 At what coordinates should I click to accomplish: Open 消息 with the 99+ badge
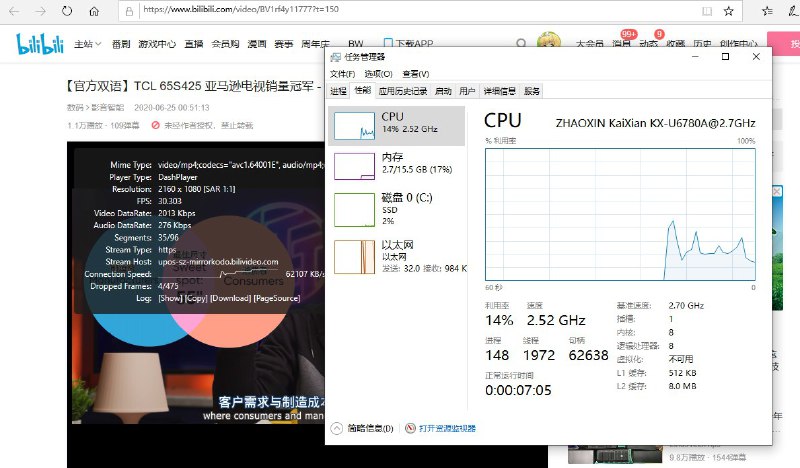[622, 41]
